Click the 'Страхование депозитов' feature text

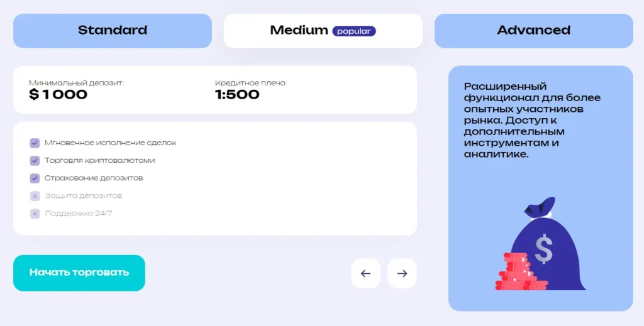point(94,178)
